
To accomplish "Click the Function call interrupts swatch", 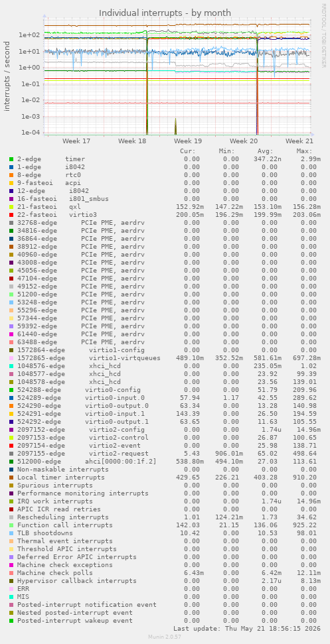I will [x=11, y=525].
